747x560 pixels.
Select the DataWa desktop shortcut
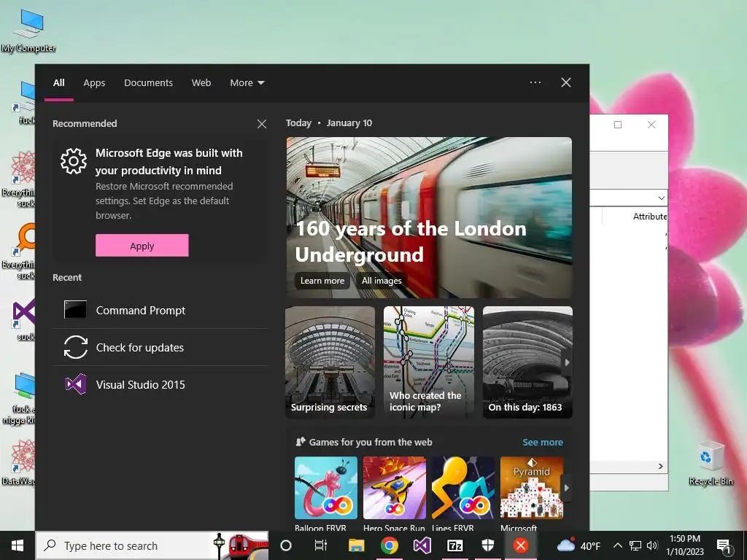19,462
